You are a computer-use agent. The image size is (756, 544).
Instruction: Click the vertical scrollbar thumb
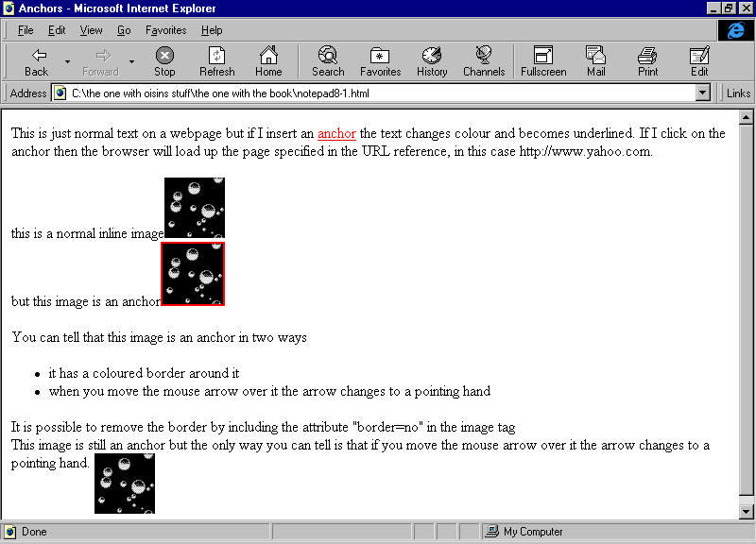(746, 310)
